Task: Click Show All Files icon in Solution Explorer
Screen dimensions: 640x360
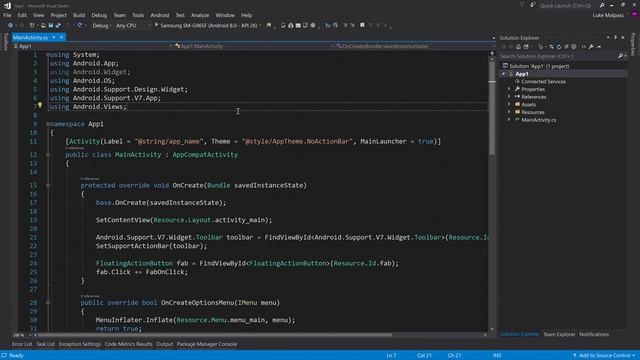Action: coord(573,47)
